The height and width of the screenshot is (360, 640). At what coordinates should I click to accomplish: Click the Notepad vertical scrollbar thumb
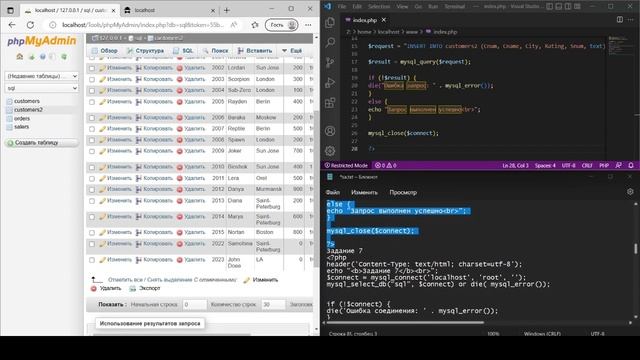636,248
